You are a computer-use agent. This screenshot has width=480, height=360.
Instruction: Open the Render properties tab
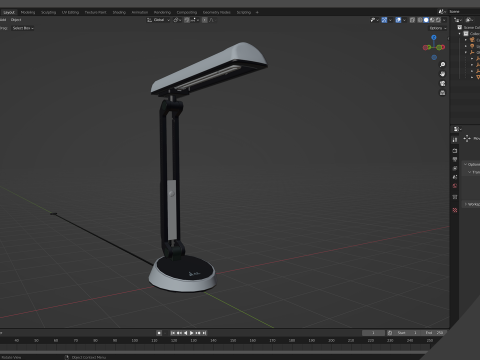[x=455, y=151]
